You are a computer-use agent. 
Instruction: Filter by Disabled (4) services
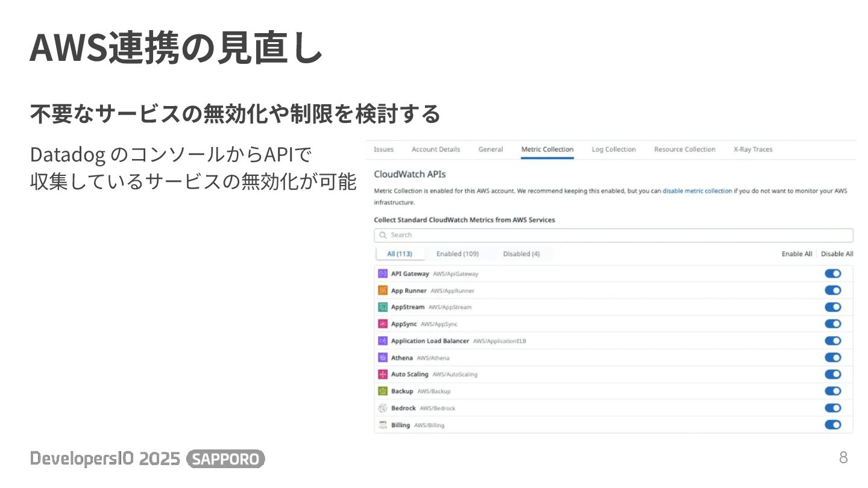521,254
